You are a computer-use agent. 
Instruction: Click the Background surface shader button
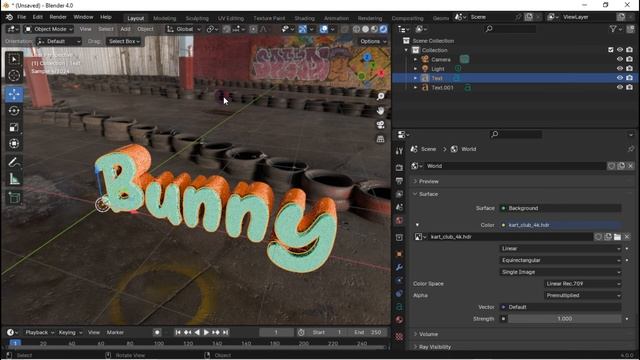(x=560, y=208)
